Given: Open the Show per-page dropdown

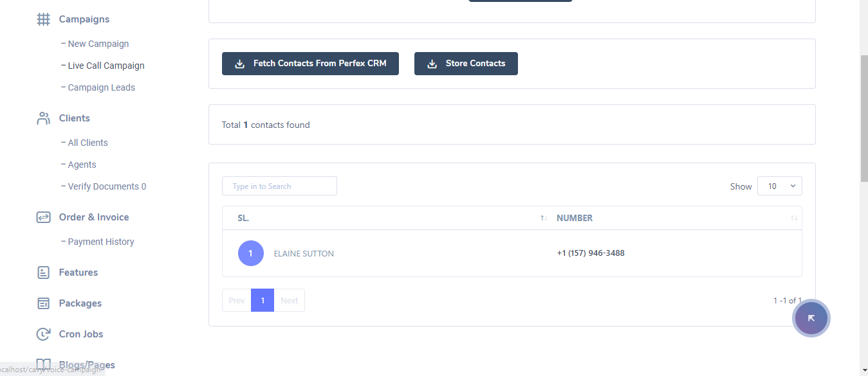Looking at the screenshot, I should [x=779, y=186].
